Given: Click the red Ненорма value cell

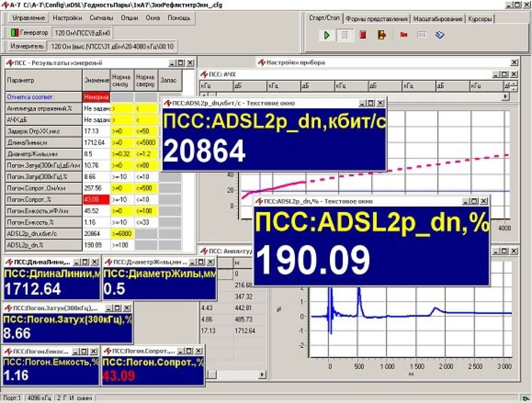Looking at the screenshot, I should click(96, 97).
